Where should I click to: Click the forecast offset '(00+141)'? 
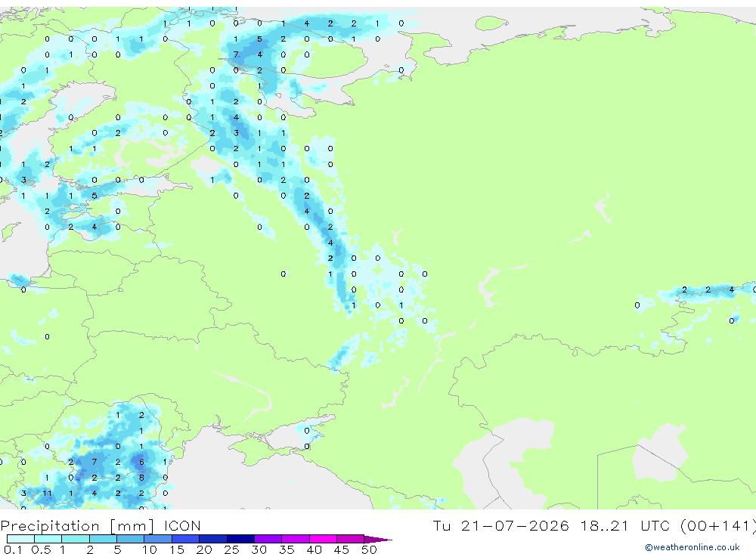click(718, 525)
